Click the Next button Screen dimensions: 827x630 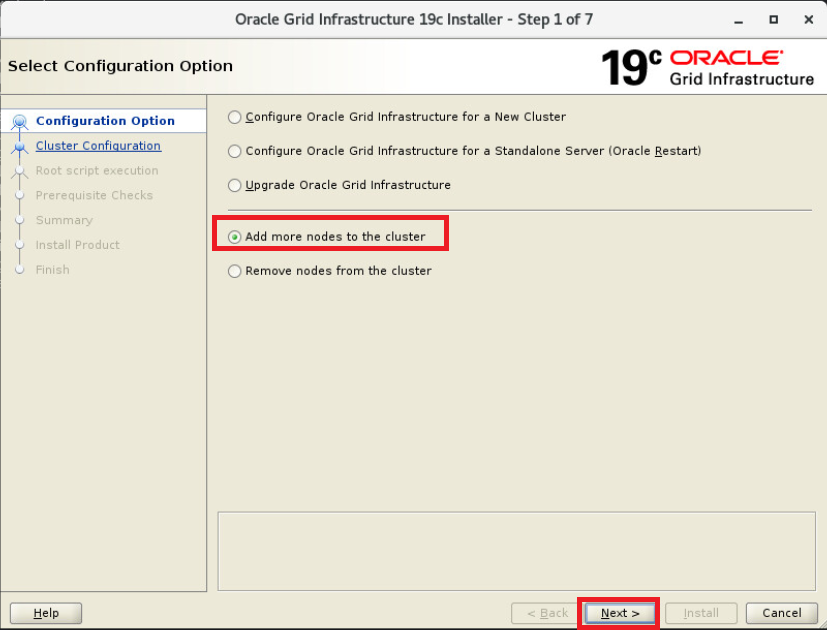pos(620,613)
